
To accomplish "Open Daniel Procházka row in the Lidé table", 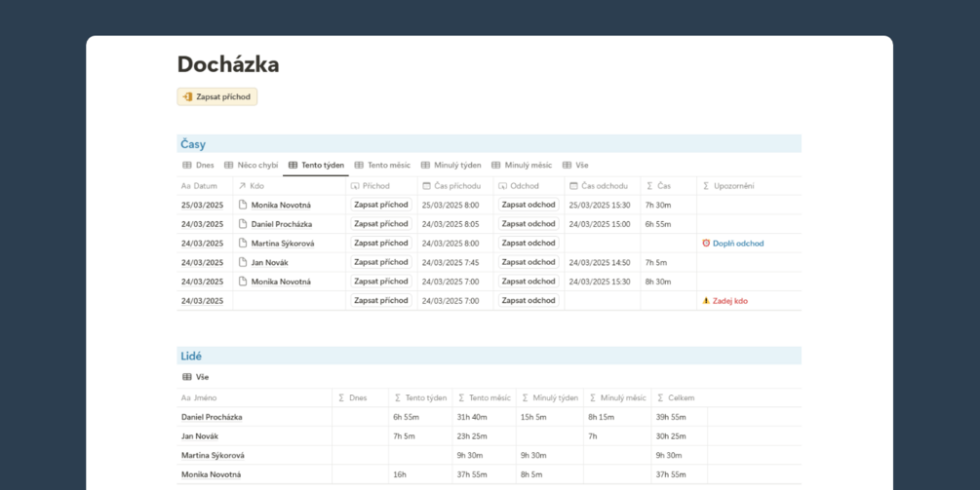I will (212, 417).
